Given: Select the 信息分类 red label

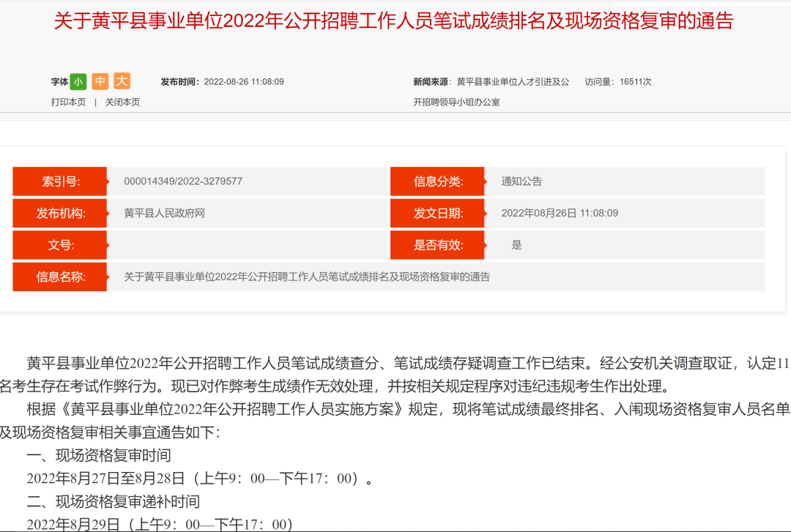Looking at the screenshot, I should [x=437, y=181].
